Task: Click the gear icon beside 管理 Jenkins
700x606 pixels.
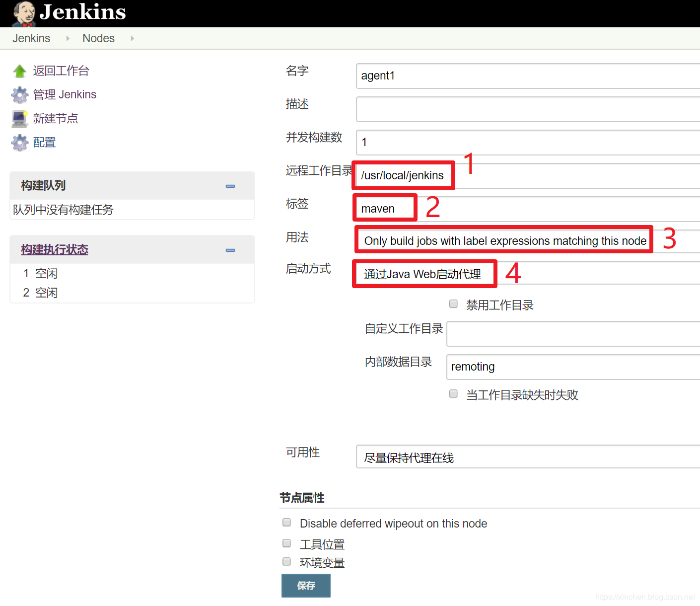Action: tap(20, 95)
